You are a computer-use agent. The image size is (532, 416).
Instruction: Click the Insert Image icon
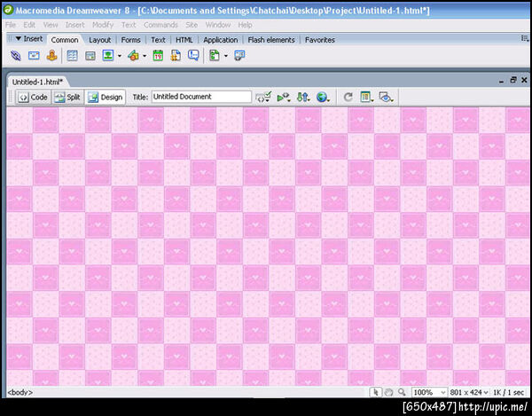[108, 55]
